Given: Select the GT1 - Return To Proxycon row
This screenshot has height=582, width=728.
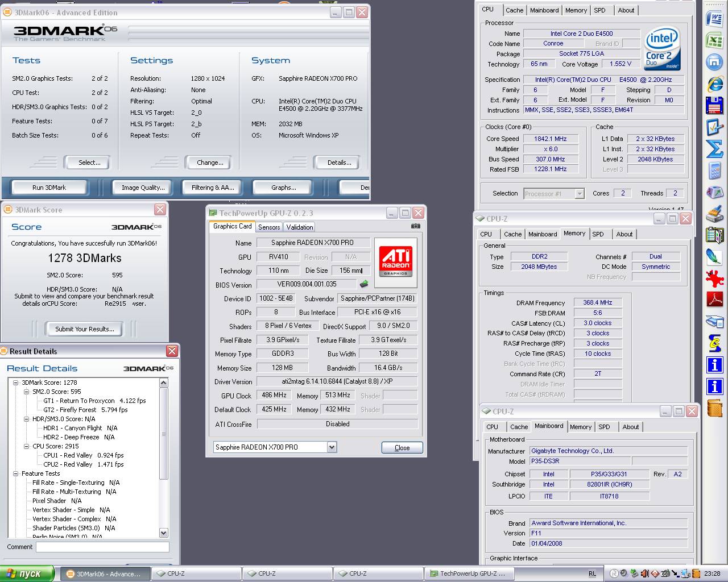Looking at the screenshot, I should coord(94,401).
